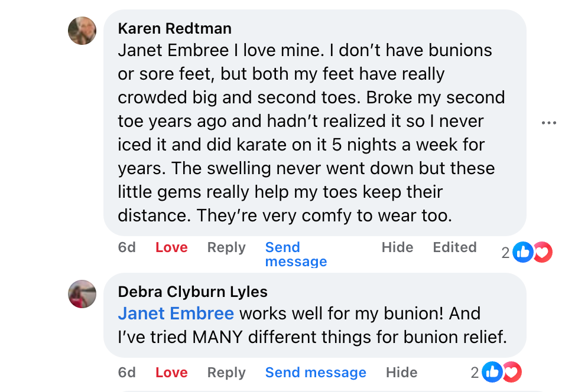The width and height of the screenshot is (578, 392).
Task: View edit history via Edited label
Action: tap(454, 247)
